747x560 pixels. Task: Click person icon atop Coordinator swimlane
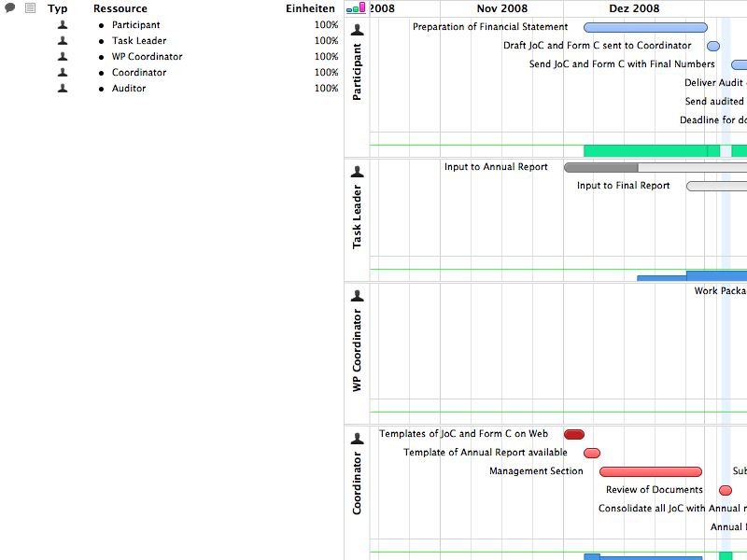point(357,439)
